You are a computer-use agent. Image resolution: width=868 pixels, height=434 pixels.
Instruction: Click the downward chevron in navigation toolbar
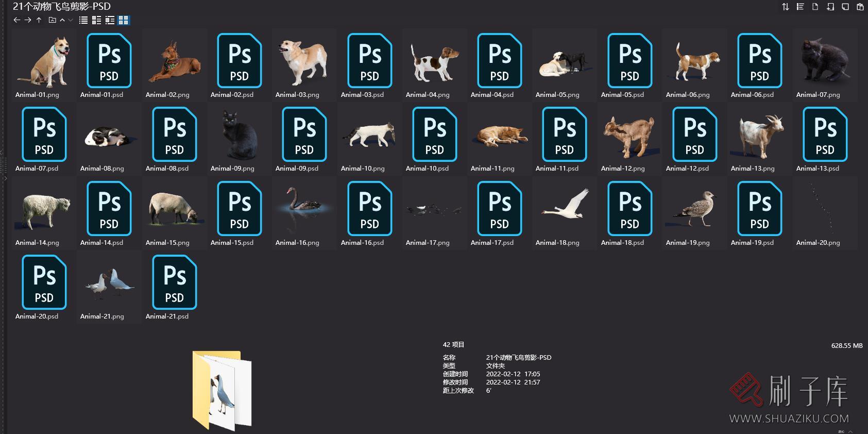(71, 20)
